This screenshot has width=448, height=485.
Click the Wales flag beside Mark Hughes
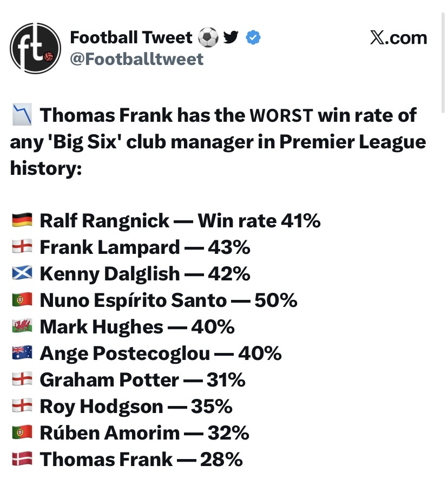[22, 326]
